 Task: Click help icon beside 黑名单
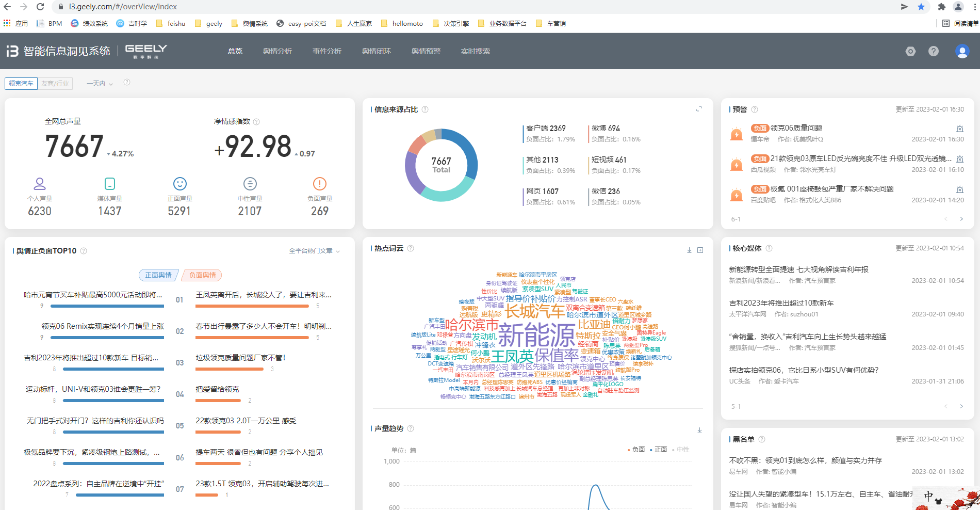(x=762, y=439)
